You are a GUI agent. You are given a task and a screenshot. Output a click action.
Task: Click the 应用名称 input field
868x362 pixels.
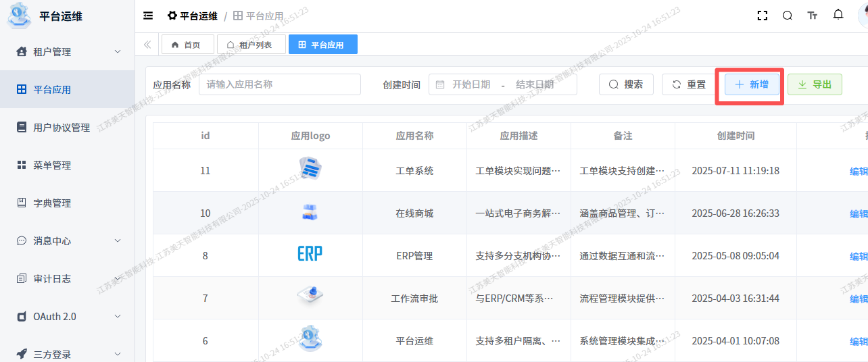coord(280,84)
